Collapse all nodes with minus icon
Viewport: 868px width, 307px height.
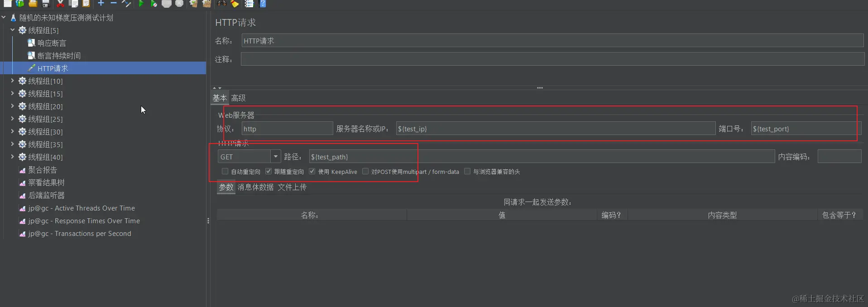tap(114, 3)
